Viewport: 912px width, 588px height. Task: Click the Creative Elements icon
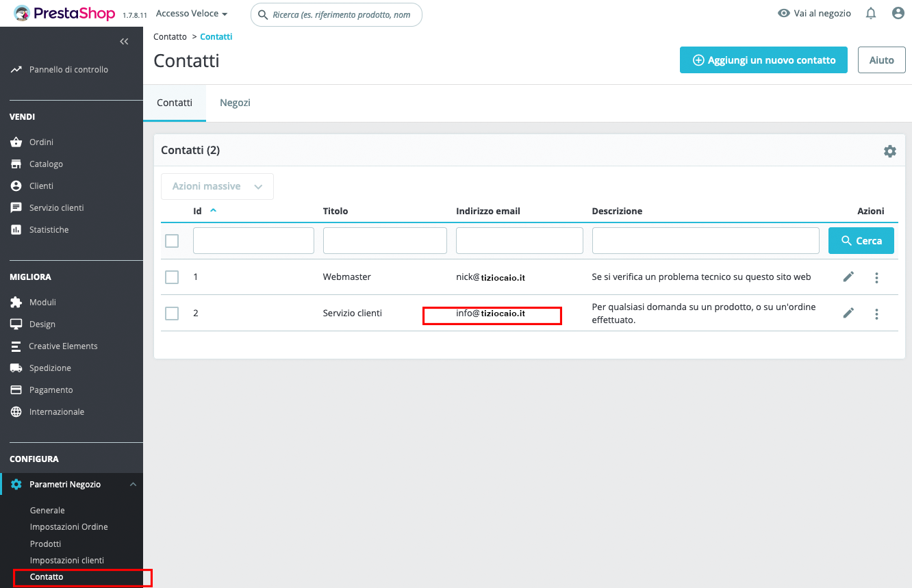(16, 346)
